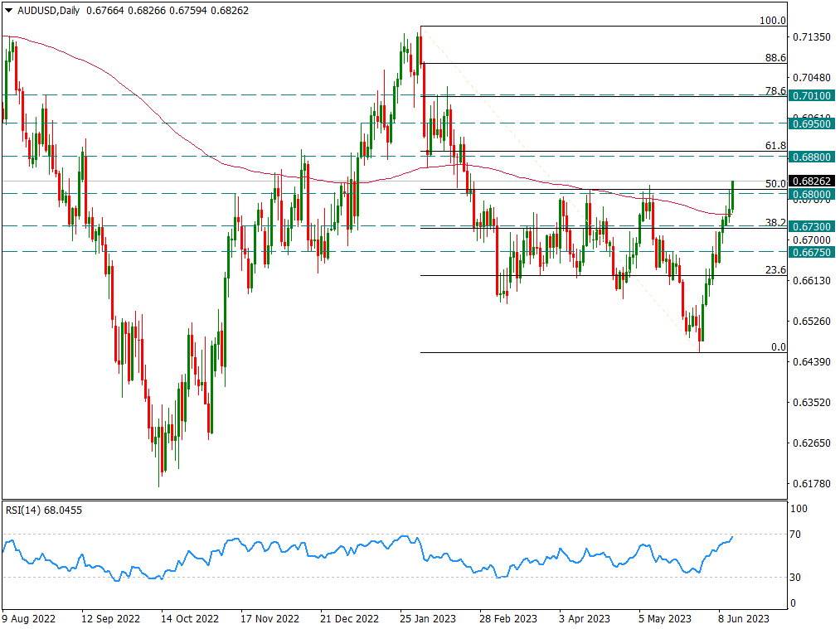Click the 9 Aug 2022 date label
The width and height of the screenshot is (840, 629).
(29, 619)
